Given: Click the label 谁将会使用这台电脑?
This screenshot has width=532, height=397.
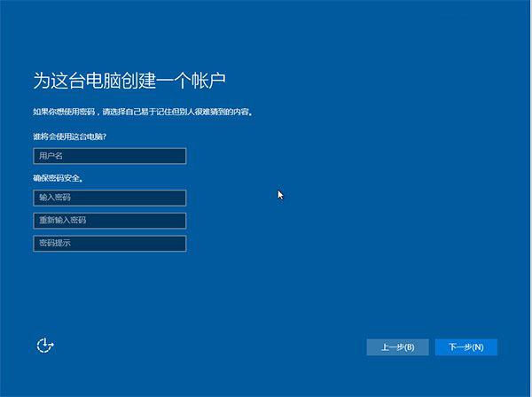Looking at the screenshot, I should 69,136.
